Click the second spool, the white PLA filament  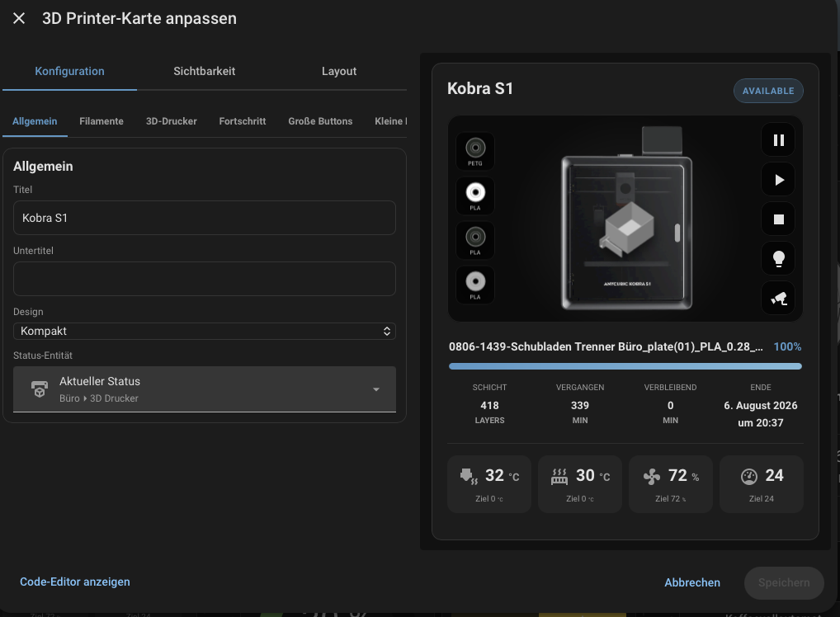click(x=475, y=195)
